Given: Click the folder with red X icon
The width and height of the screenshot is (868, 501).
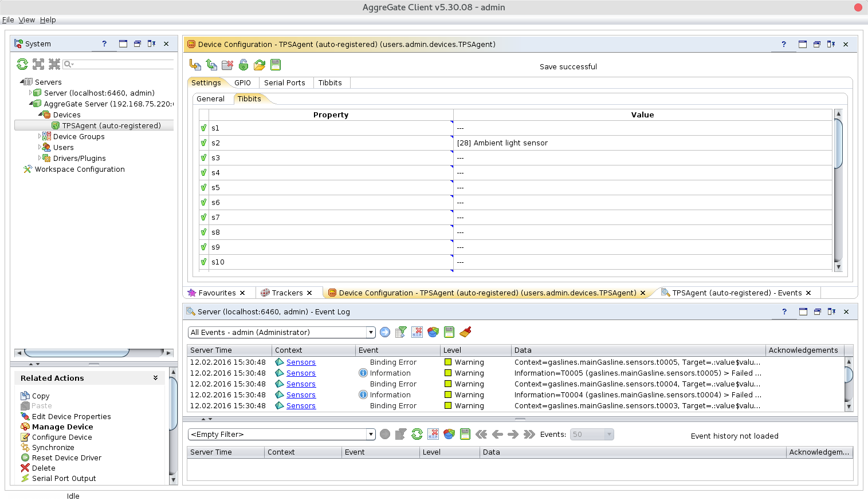Looking at the screenshot, I should click(x=227, y=65).
